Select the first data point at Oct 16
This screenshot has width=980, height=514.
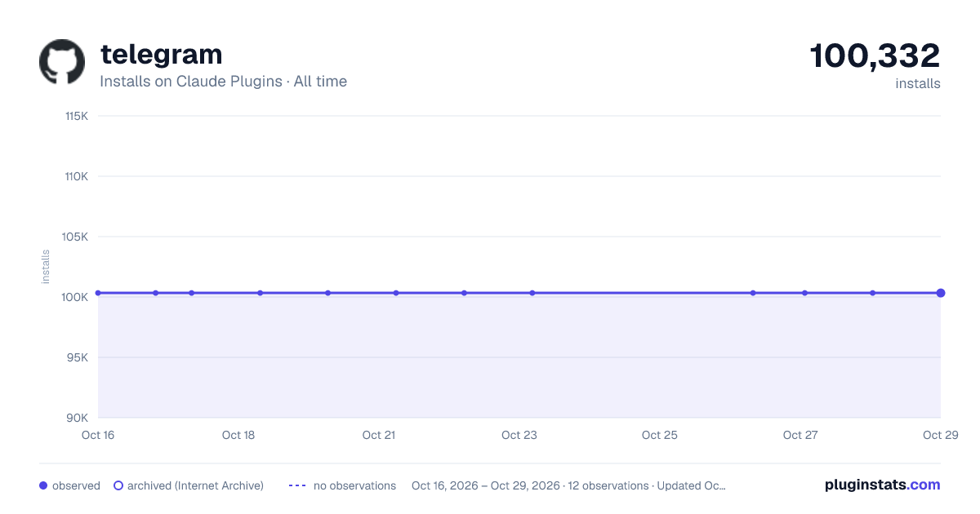[98, 293]
